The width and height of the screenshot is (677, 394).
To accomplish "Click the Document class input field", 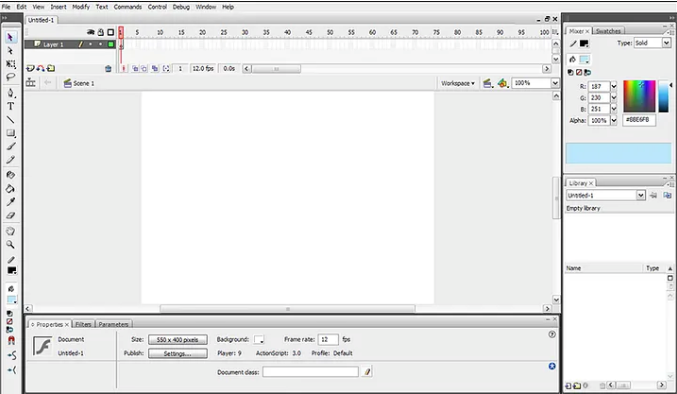I will (x=310, y=372).
